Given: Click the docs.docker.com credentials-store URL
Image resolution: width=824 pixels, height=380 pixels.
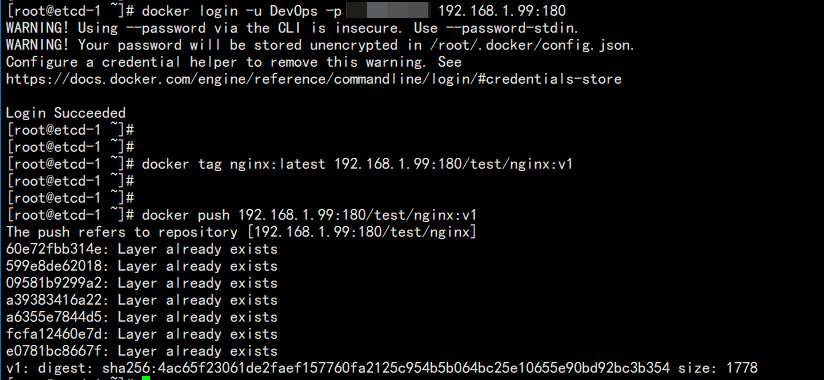Looking at the screenshot, I should pyautogui.click(x=314, y=79).
